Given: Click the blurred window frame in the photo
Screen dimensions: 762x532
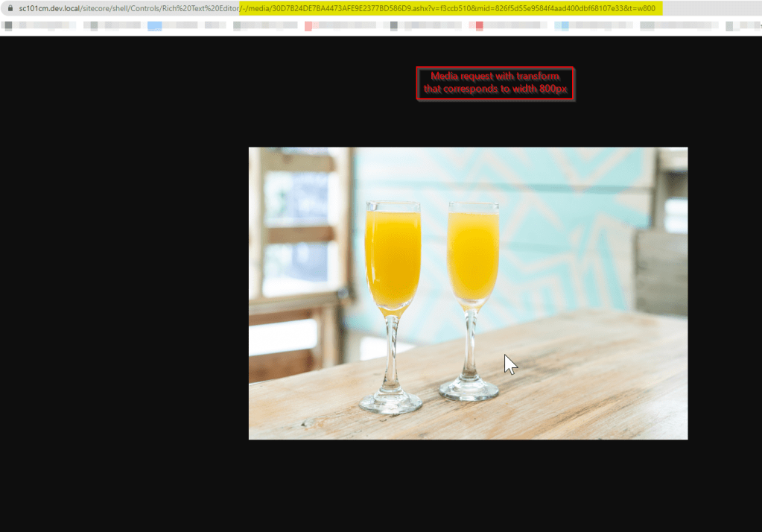Looking at the screenshot, I should click(298, 224).
